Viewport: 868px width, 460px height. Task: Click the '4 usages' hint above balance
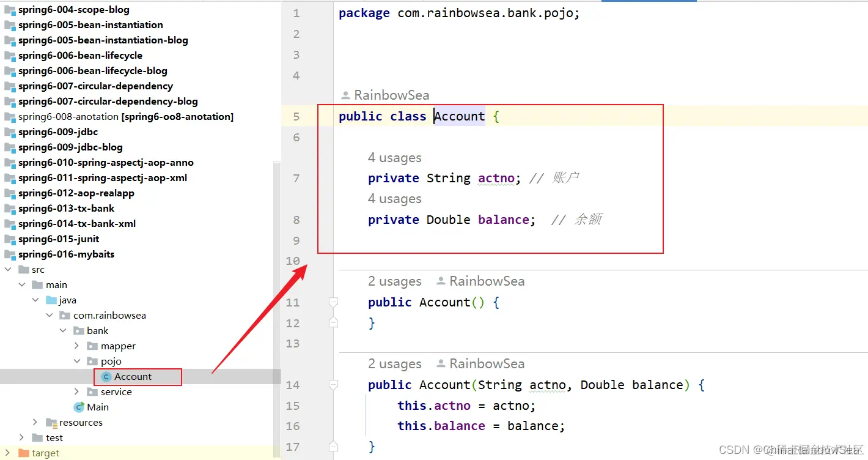[395, 199]
